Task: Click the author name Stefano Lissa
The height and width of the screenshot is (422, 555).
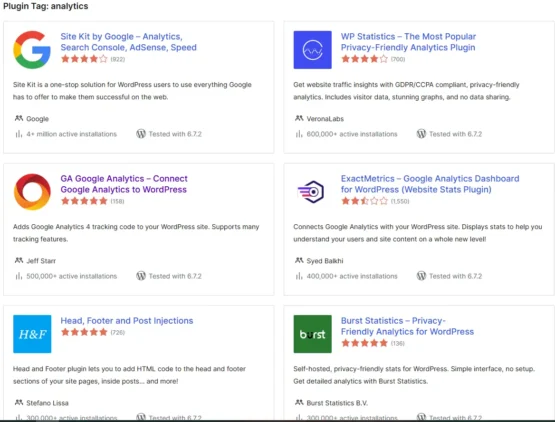Action: pyautogui.click(x=47, y=403)
